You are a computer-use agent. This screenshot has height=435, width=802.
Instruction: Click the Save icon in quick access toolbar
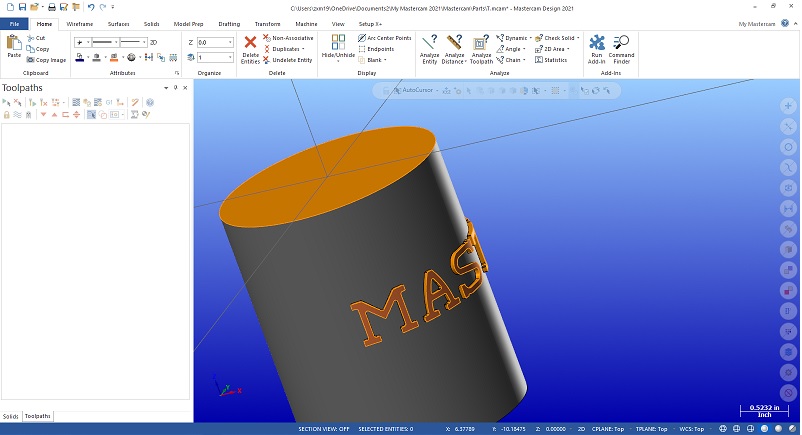(22, 7)
